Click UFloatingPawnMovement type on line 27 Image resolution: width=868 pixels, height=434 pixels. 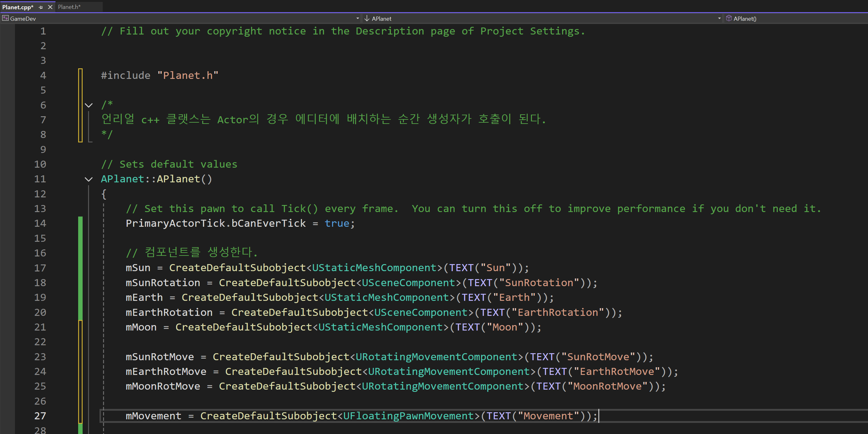pyautogui.click(x=408, y=416)
